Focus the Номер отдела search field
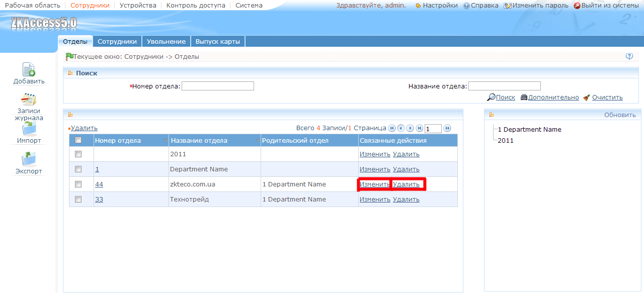644x293 pixels. [218, 86]
